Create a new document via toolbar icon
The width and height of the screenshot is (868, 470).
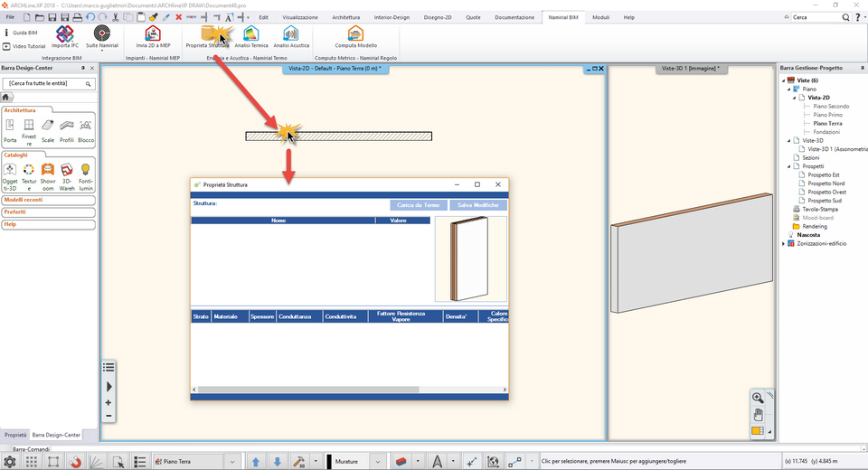tap(26, 17)
